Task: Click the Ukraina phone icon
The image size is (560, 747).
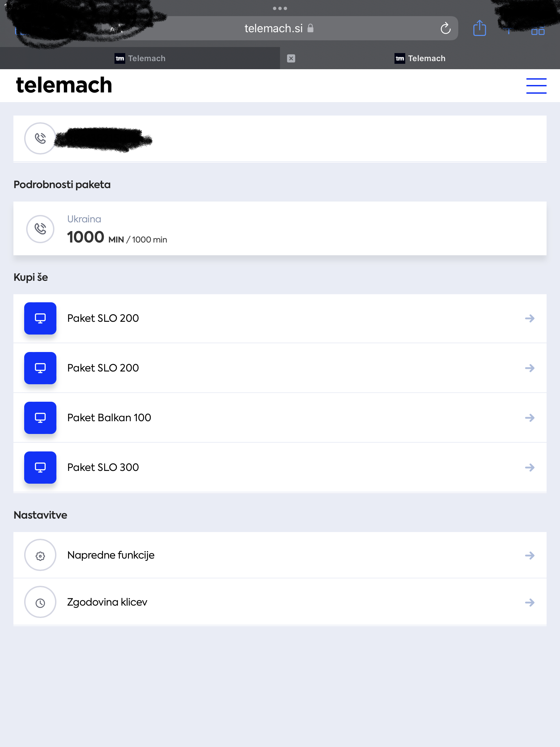Action: [x=40, y=229]
